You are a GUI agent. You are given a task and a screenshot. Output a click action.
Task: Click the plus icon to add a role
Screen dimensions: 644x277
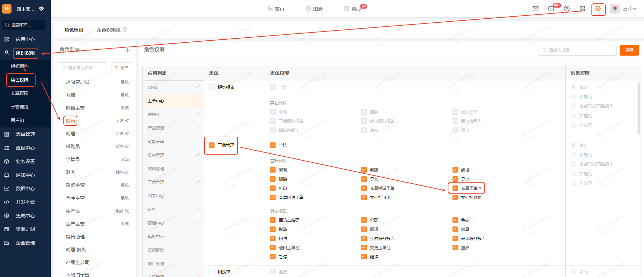127,50
